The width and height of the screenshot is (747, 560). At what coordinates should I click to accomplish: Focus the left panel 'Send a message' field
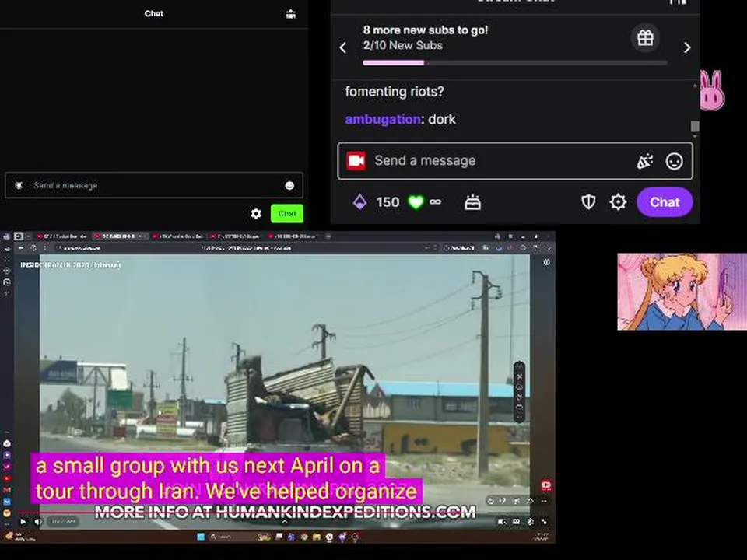[154, 185]
